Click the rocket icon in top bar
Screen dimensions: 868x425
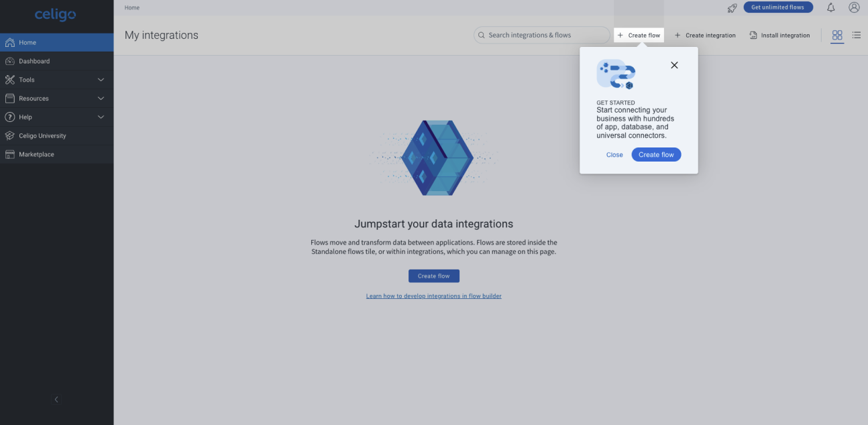tap(732, 8)
